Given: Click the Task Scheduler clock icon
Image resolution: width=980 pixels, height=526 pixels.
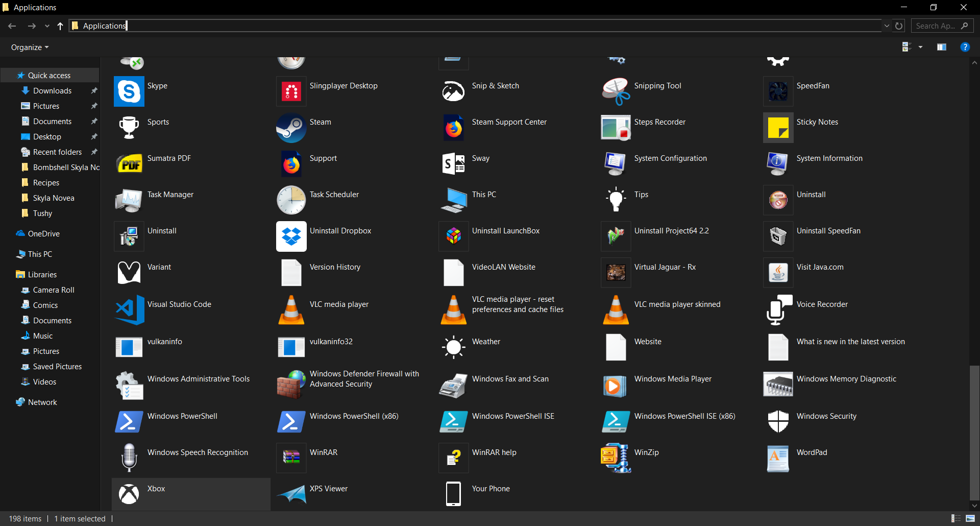Looking at the screenshot, I should (291, 200).
